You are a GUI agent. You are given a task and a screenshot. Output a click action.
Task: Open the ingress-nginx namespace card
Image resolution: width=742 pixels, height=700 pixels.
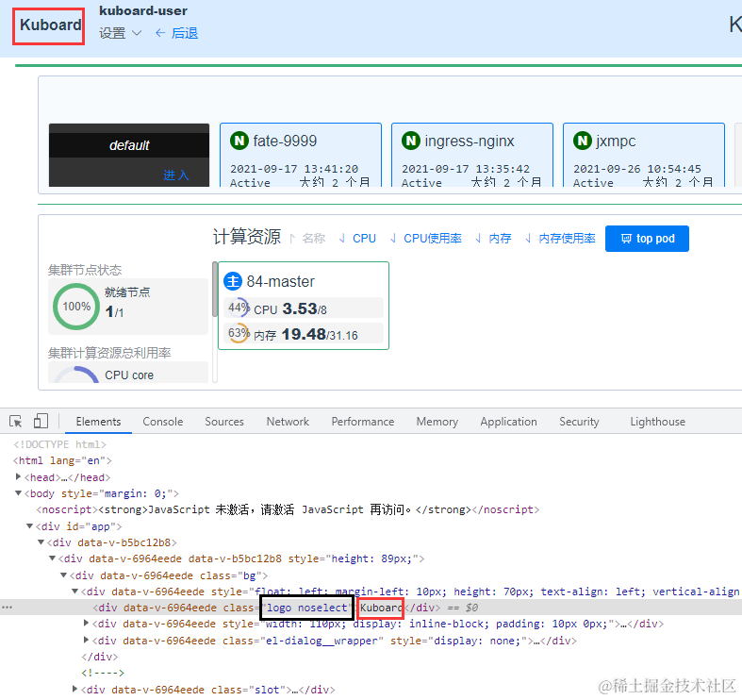click(472, 155)
